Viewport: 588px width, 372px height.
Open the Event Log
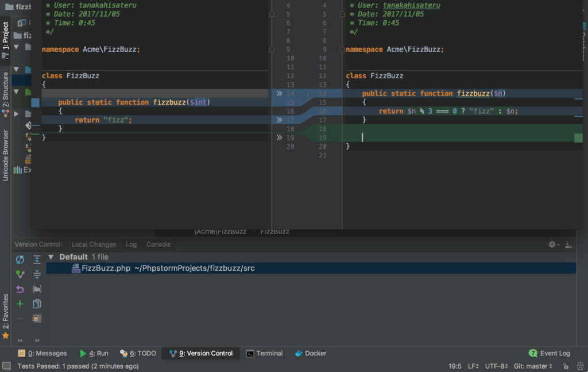click(550, 353)
